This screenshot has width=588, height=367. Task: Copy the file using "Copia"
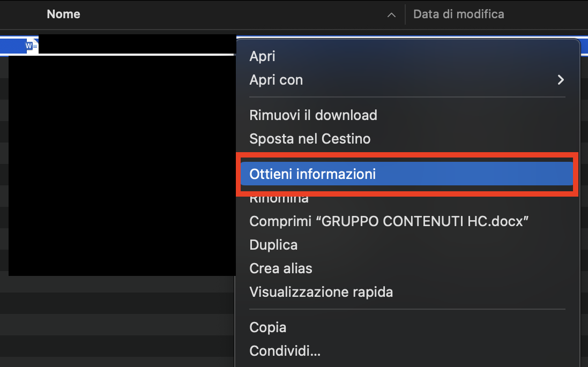267,327
